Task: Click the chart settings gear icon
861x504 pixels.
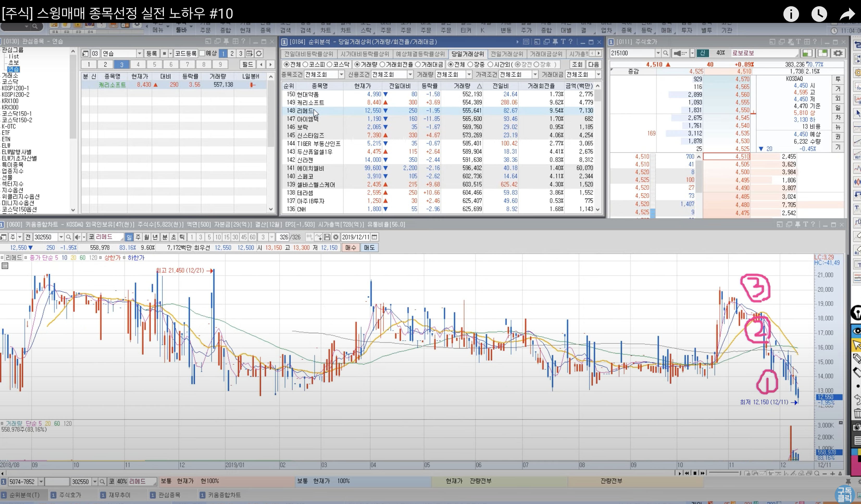Action: 336,237
